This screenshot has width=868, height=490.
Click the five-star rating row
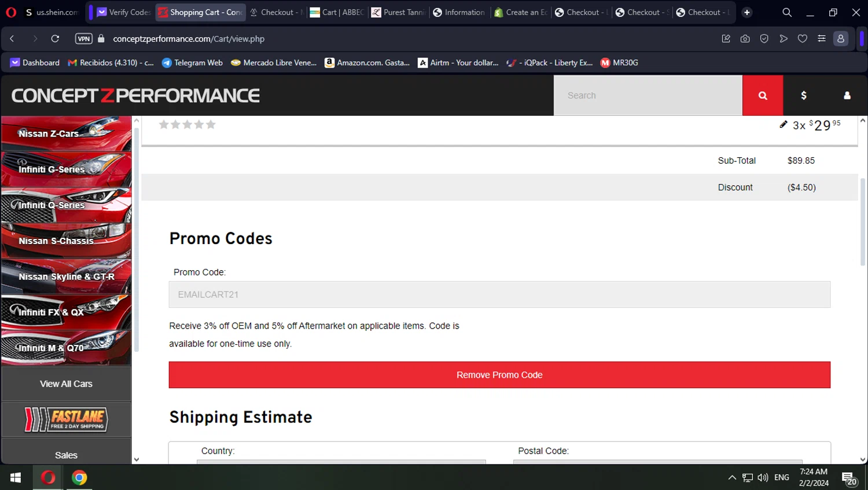[187, 124]
